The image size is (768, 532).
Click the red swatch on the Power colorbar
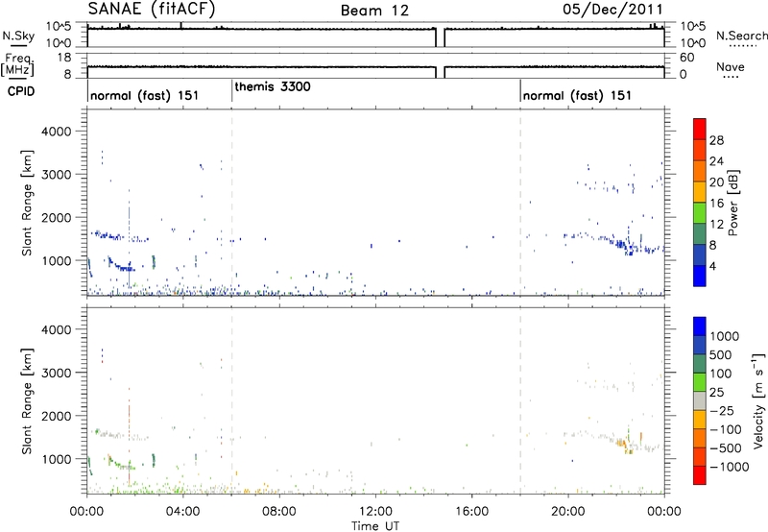pos(700,129)
